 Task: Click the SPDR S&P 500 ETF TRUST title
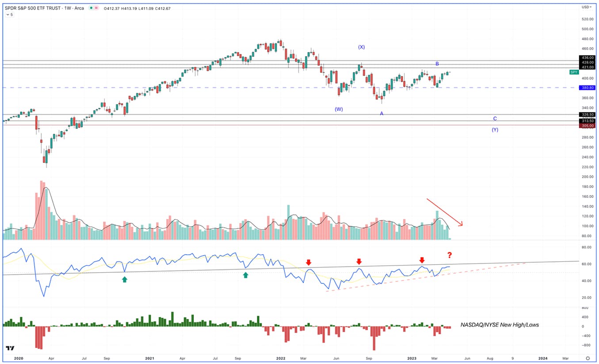tap(37, 8)
